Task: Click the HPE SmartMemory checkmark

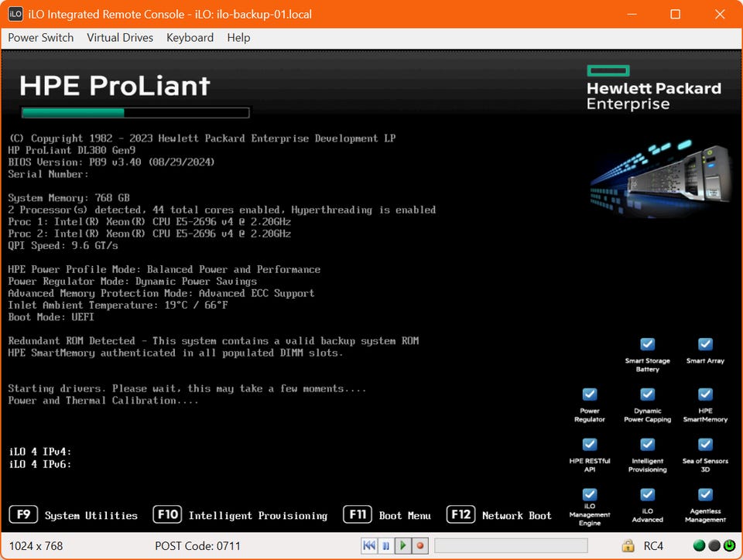Action: (705, 394)
